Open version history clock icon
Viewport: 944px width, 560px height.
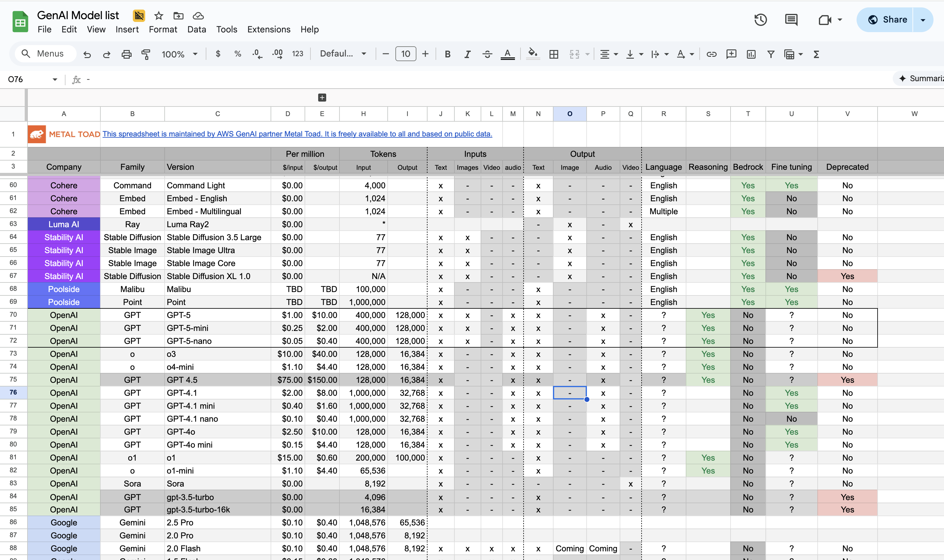[761, 20]
